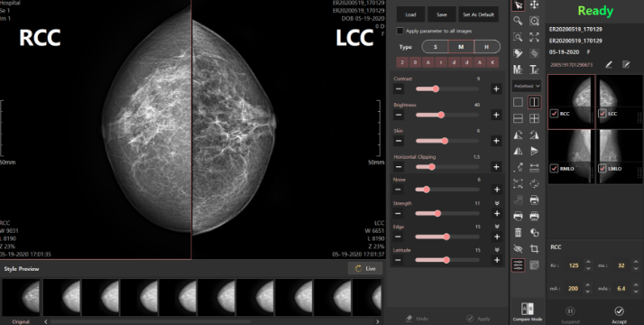Screen dimensions: 644x325
Task: Open the Predefined dropdown in toolbar
Action: (x=527, y=86)
